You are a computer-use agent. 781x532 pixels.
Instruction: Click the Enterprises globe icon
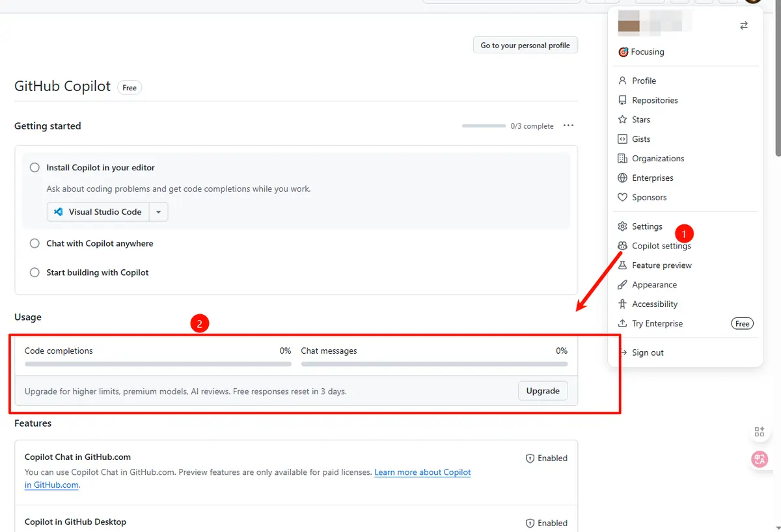[622, 178]
